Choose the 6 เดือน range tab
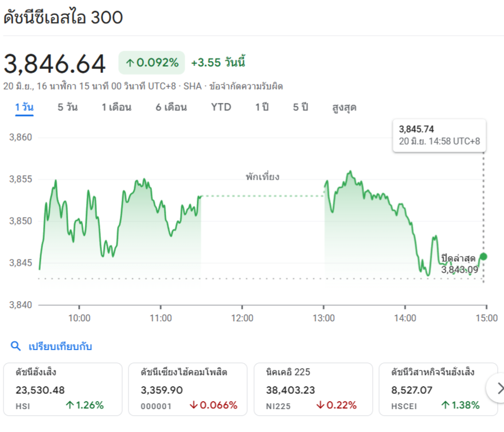504x432 pixels. click(x=171, y=107)
